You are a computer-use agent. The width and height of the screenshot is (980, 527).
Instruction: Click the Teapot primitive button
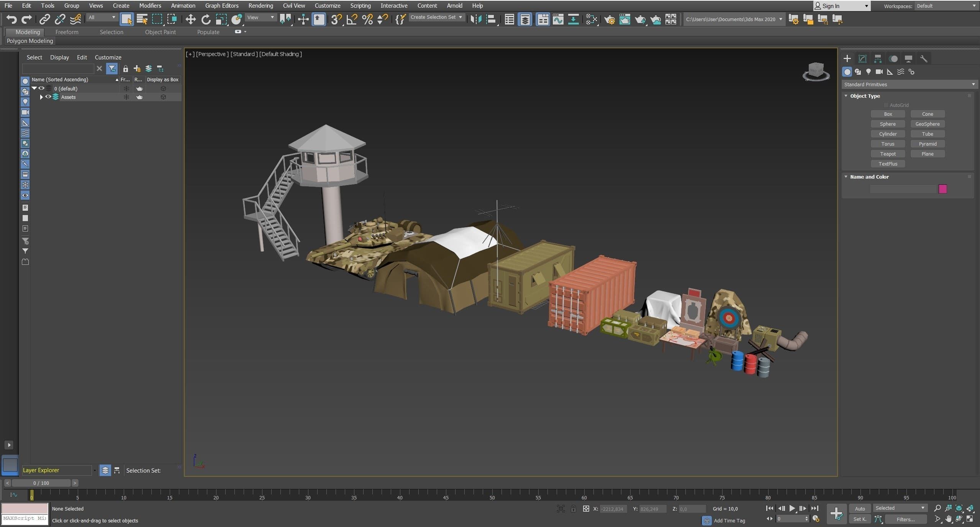[x=888, y=154]
